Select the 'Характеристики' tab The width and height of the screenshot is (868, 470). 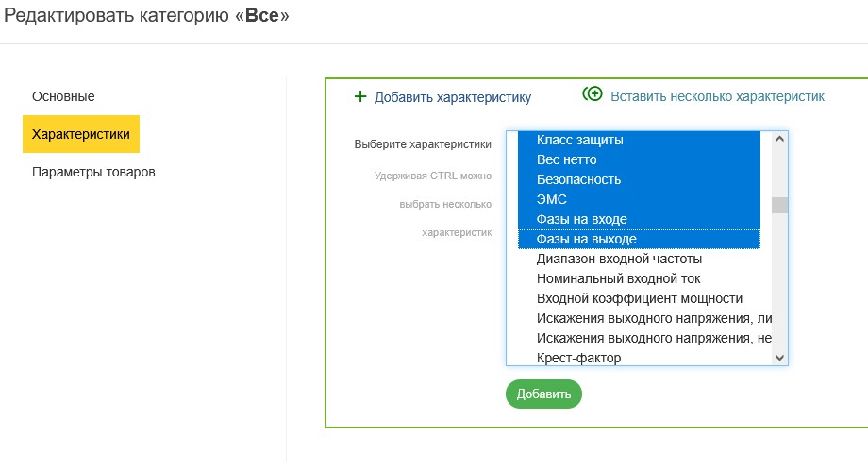(x=81, y=134)
